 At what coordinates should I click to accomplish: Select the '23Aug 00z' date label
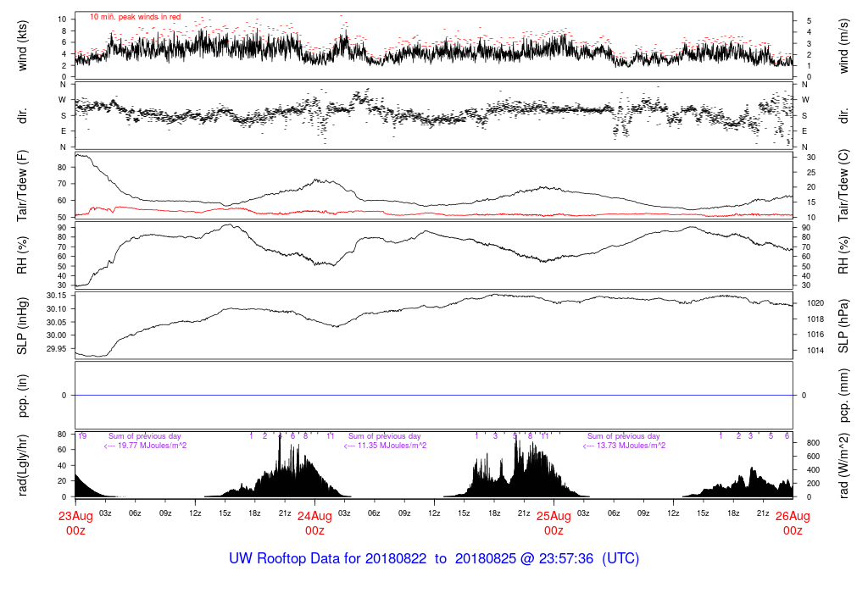pyautogui.click(x=75, y=523)
